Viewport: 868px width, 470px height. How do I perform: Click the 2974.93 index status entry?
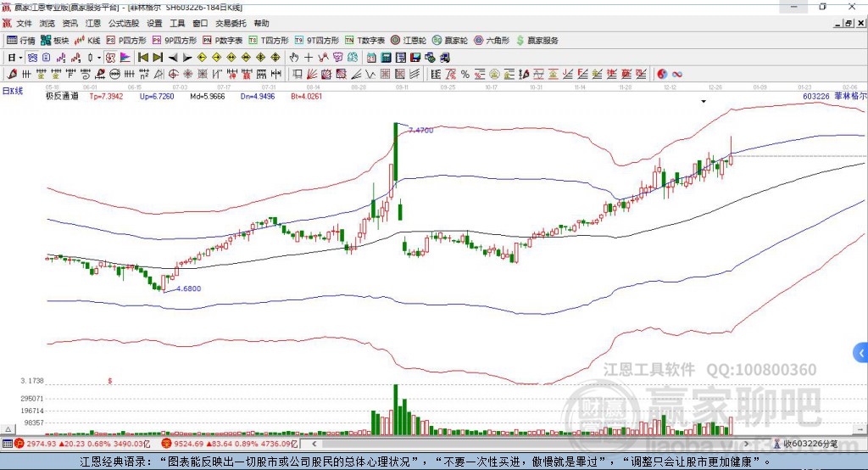(x=41, y=444)
